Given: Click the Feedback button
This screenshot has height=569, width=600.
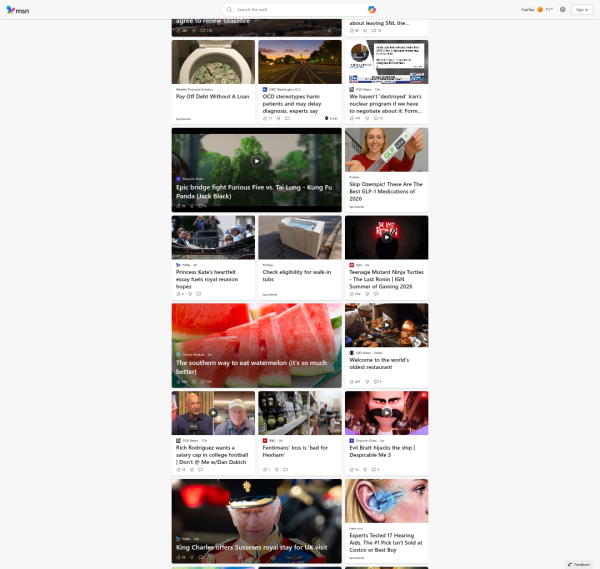Looking at the screenshot, I should pos(579,564).
